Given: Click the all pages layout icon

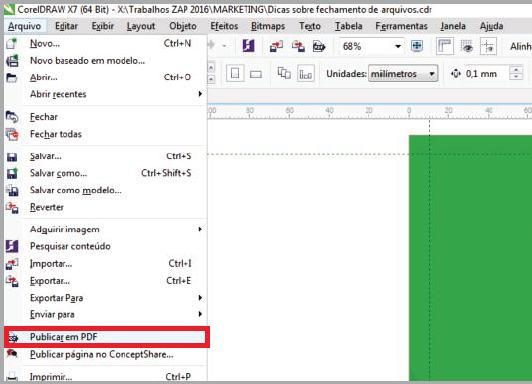Looking at the screenshot, I should tap(284, 73).
